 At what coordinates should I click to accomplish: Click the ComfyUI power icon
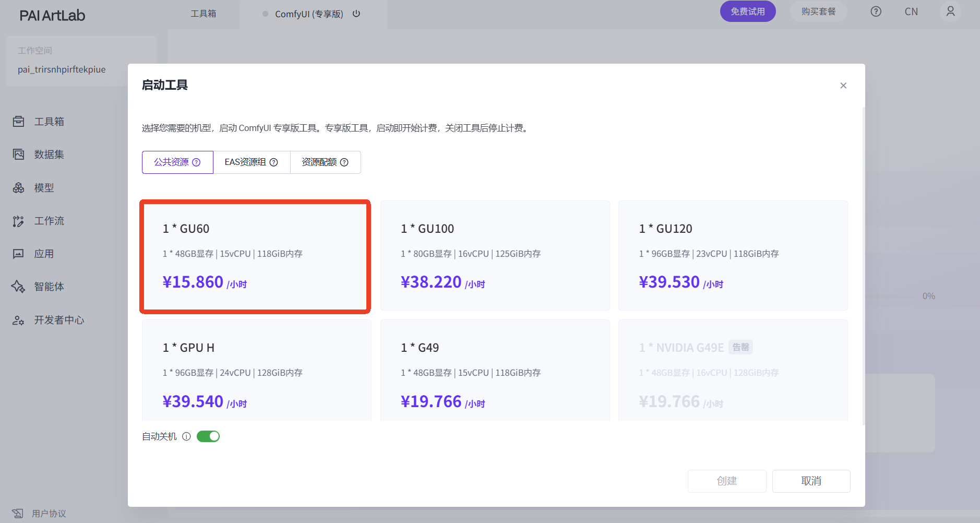pyautogui.click(x=356, y=14)
